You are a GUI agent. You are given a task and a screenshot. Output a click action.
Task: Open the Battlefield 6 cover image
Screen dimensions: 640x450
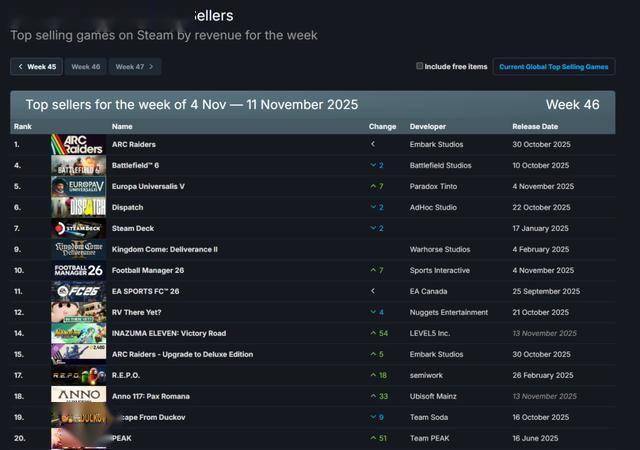point(78,165)
